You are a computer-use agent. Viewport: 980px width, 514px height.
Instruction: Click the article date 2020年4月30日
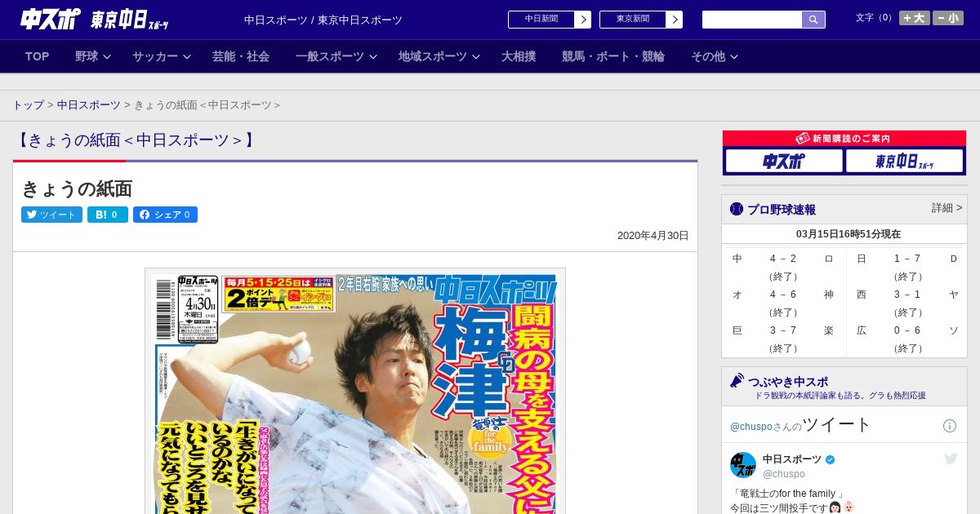pos(653,236)
